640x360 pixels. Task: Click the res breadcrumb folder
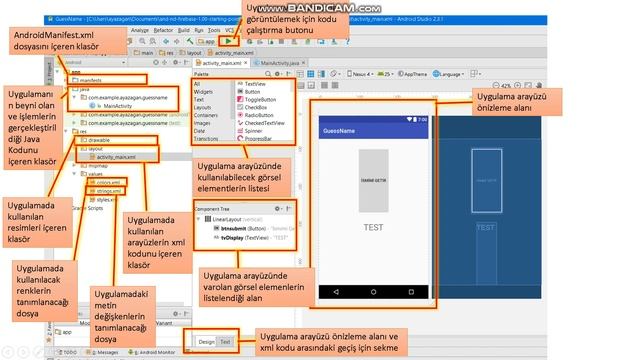[x=167, y=53]
